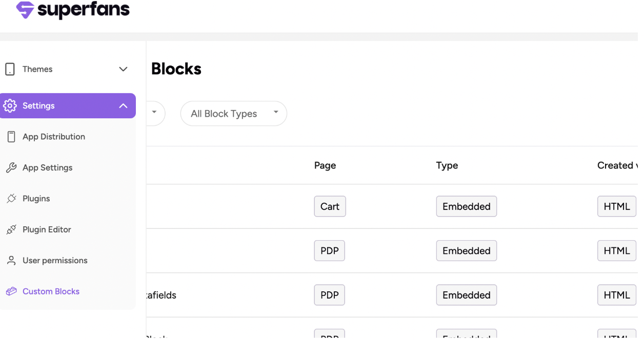
Task: Collapse the Settings section chevron
Action: [123, 106]
